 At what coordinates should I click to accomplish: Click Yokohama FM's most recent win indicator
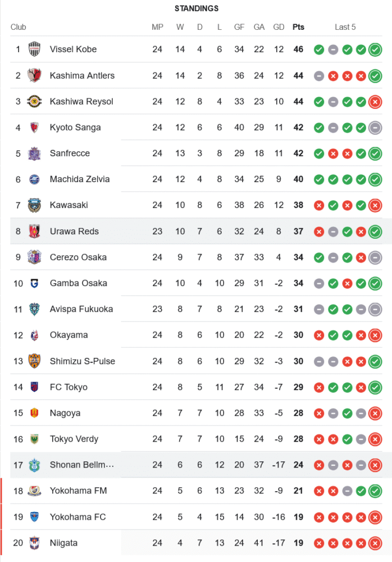[375, 491]
